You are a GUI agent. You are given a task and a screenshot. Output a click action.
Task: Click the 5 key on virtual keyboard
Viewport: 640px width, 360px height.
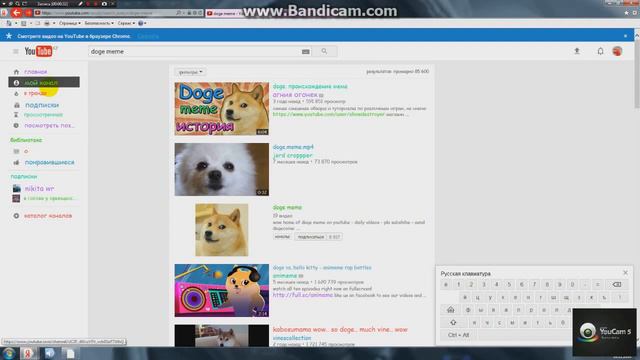click(x=509, y=284)
